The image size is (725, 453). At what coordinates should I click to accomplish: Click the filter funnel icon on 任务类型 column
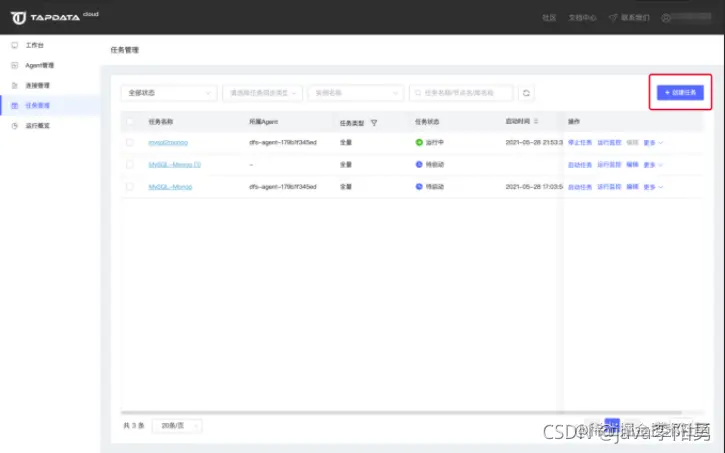374,123
